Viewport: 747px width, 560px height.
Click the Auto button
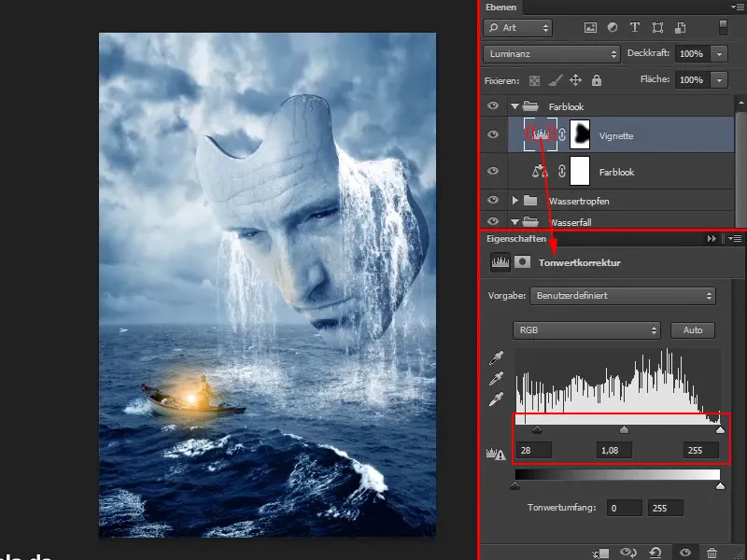693,330
